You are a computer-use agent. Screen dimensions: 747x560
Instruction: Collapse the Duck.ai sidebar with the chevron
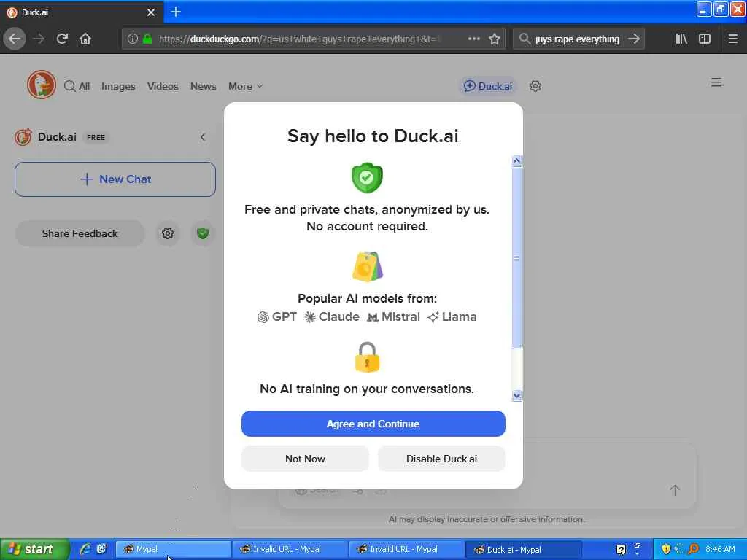click(203, 137)
